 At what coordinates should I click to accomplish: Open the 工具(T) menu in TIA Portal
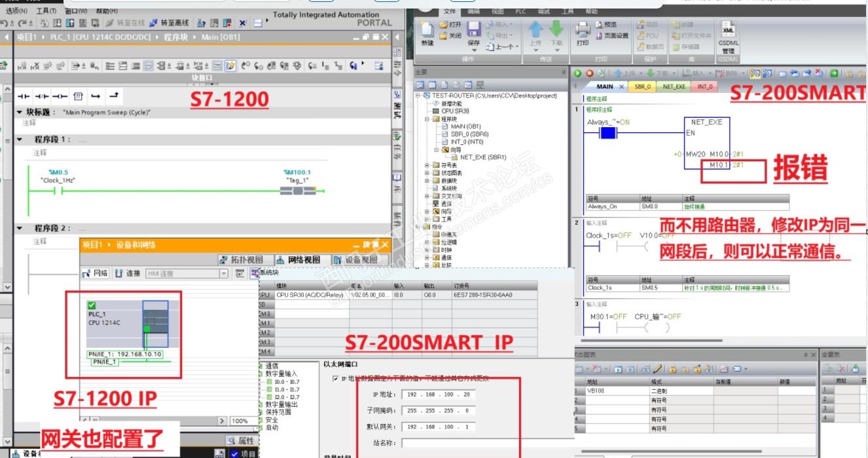(x=46, y=11)
